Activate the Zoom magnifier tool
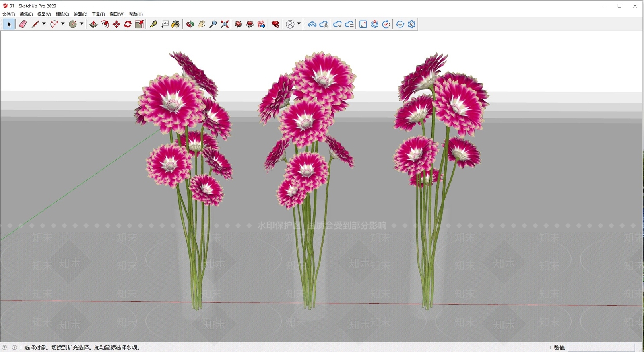Viewport: 644px width, 352px height. (x=213, y=25)
